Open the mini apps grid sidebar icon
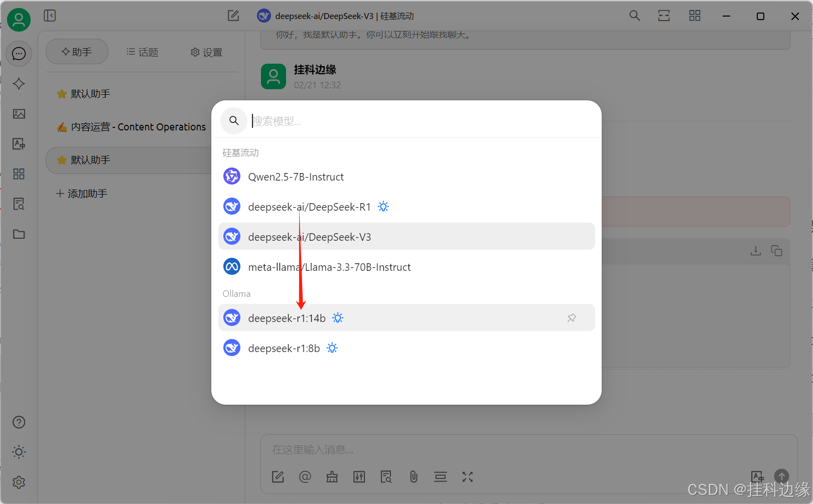The height and width of the screenshot is (504, 813). [x=19, y=174]
